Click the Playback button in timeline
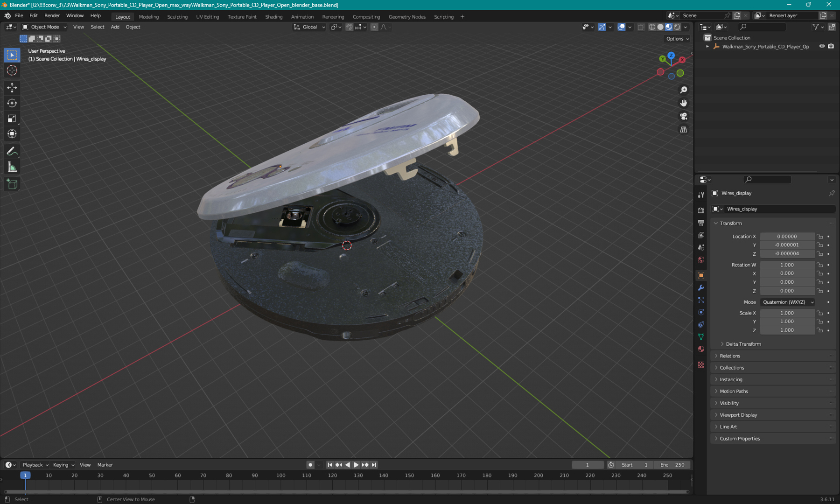 pos(35,465)
